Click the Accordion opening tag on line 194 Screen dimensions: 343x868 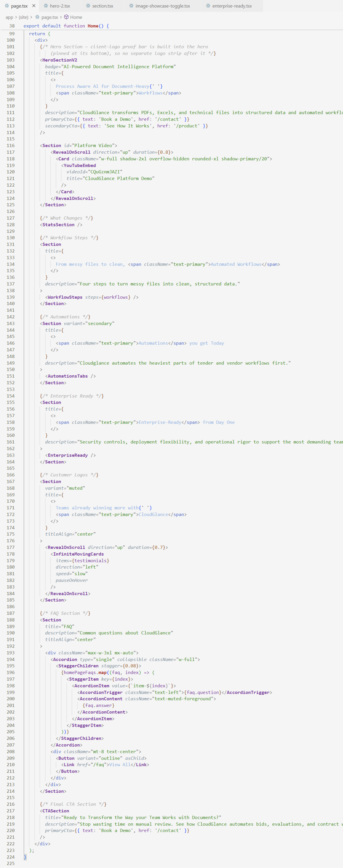point(125,659)
